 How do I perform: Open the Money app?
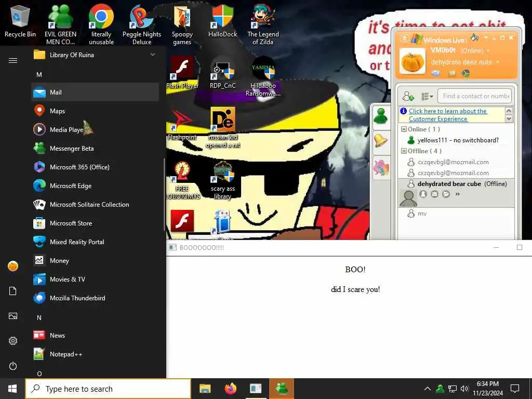pyautogui.click(x=95, y=261)
